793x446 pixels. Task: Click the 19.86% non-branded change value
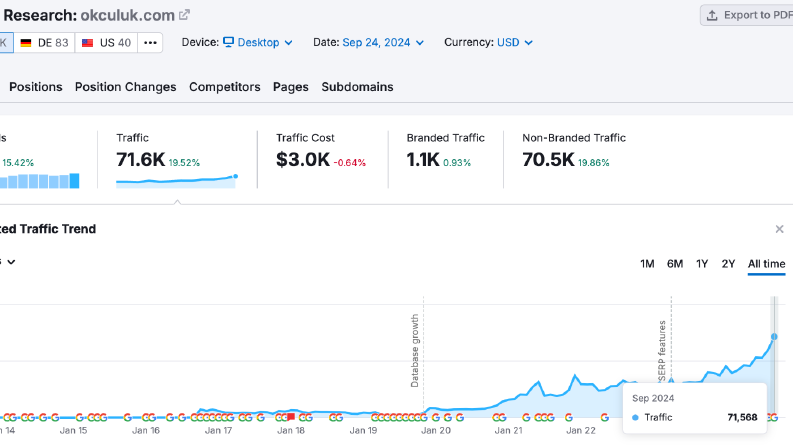[594, 163]
